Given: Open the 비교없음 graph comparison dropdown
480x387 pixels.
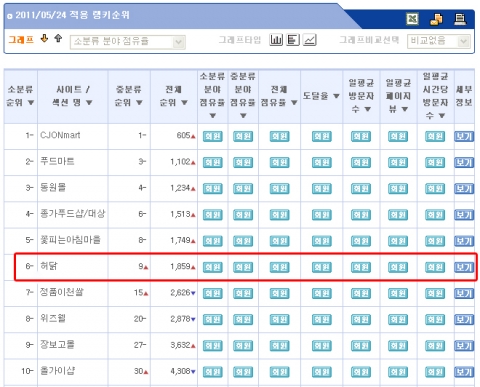Looking at the screenshot, I should click(x=439, y=41).
